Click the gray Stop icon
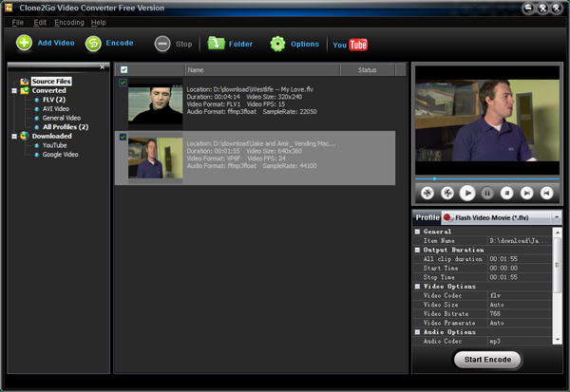Image resolution: width=570 pixels, height=392 pixels. tap(162, 44)
